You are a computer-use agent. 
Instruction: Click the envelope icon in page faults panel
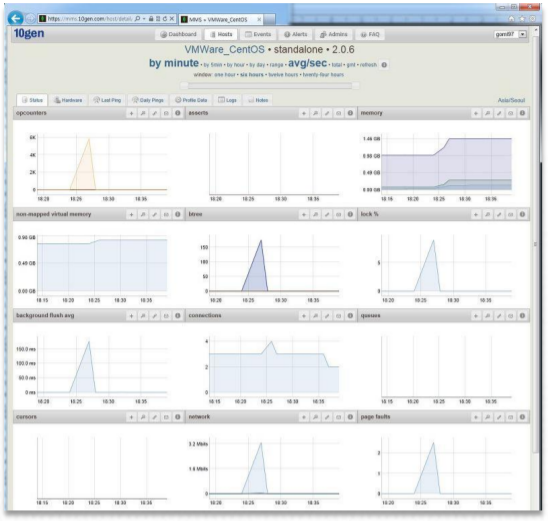[510, 417]
